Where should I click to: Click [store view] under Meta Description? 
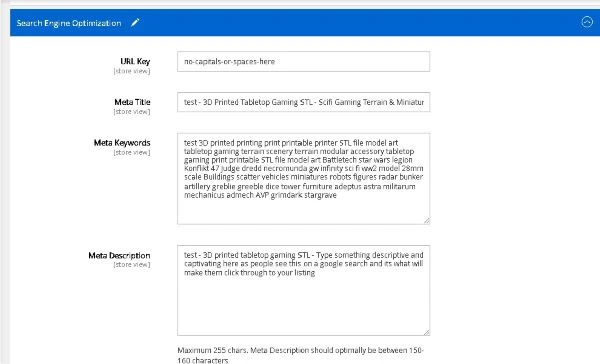132,265
